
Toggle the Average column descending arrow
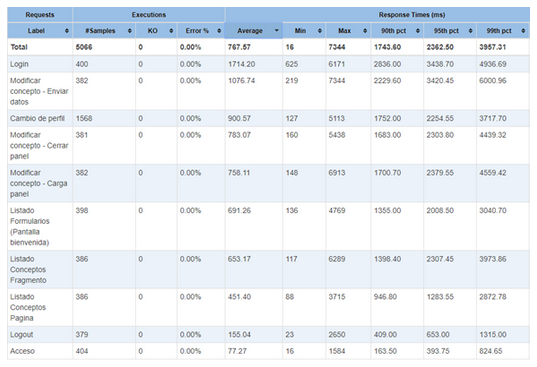click(x=276, y=31)
